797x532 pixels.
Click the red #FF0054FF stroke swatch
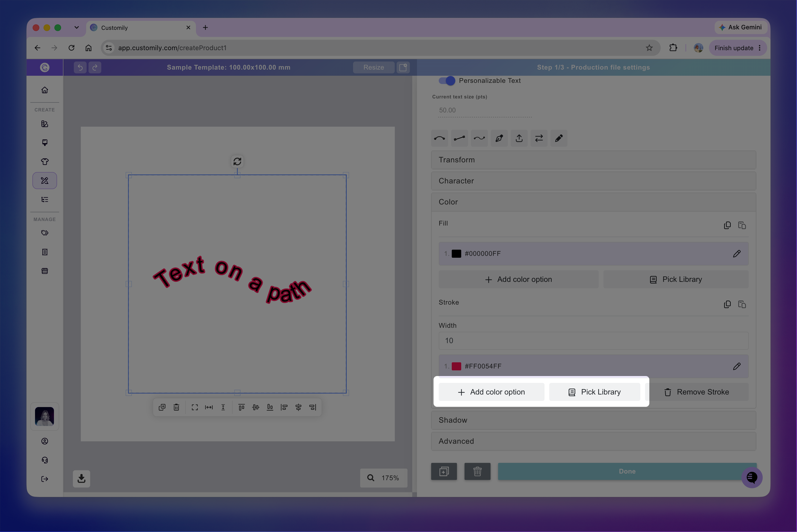pos(456,366)
